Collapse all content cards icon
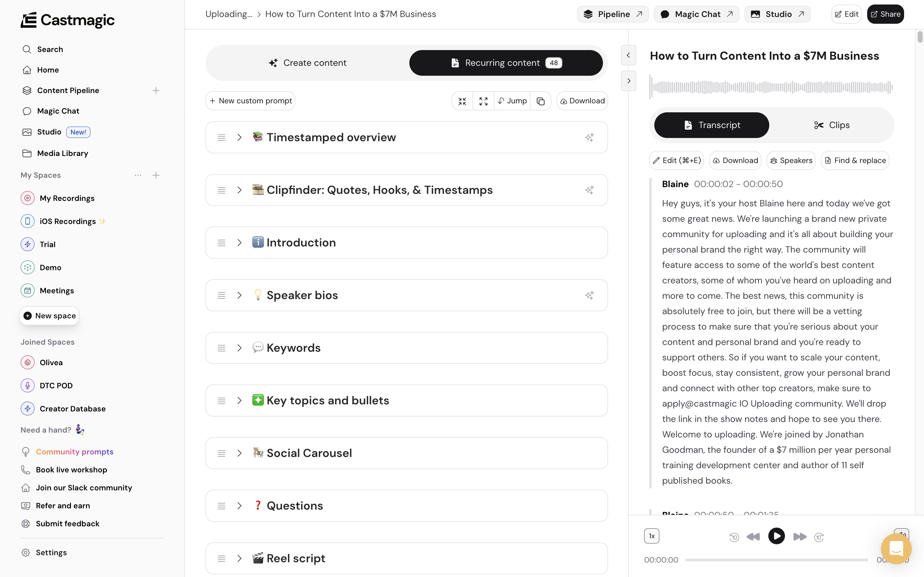 coord(462,101)
